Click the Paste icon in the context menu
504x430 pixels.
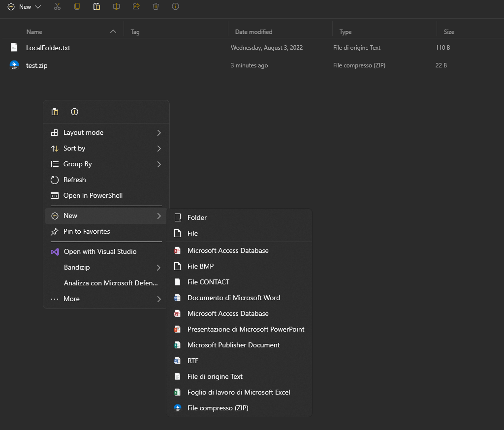pos(55,112)
